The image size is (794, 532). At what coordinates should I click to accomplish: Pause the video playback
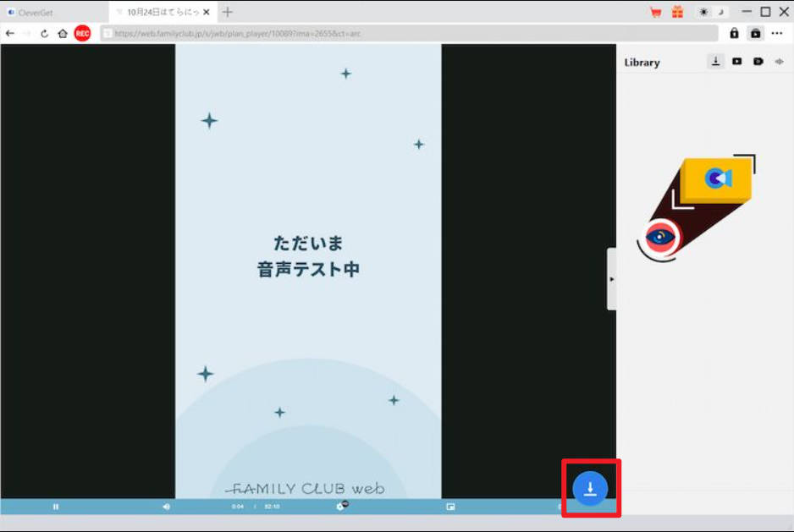point(56,507)
